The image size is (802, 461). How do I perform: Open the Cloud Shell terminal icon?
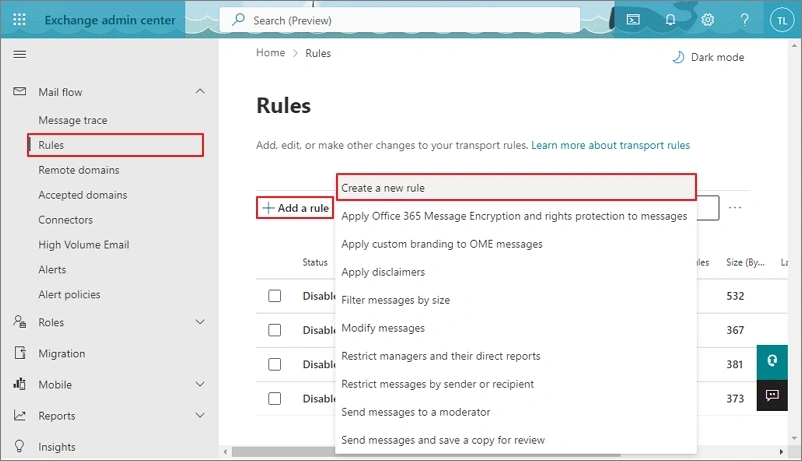pos(633,20)
